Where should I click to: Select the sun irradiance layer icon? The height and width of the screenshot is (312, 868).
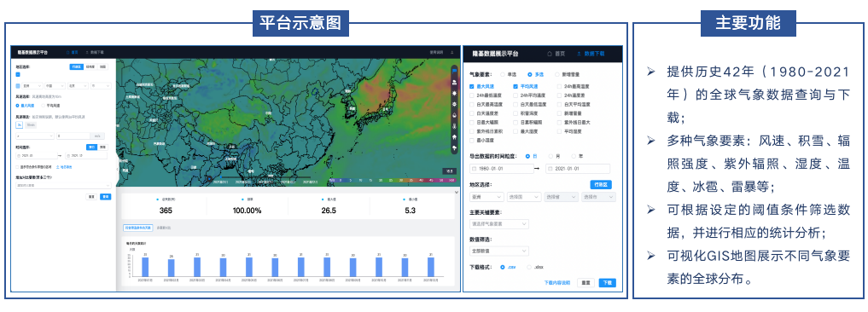coord(454,94)
